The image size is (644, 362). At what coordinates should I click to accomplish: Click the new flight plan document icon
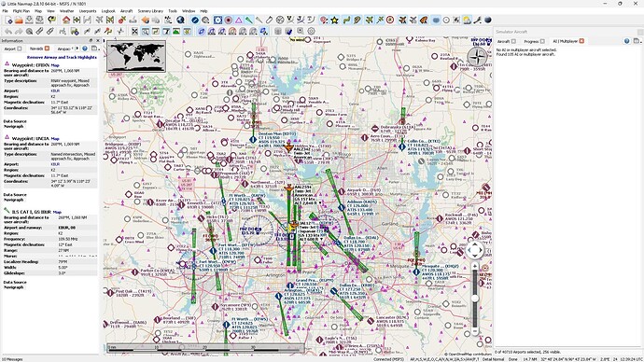(8, 20)
